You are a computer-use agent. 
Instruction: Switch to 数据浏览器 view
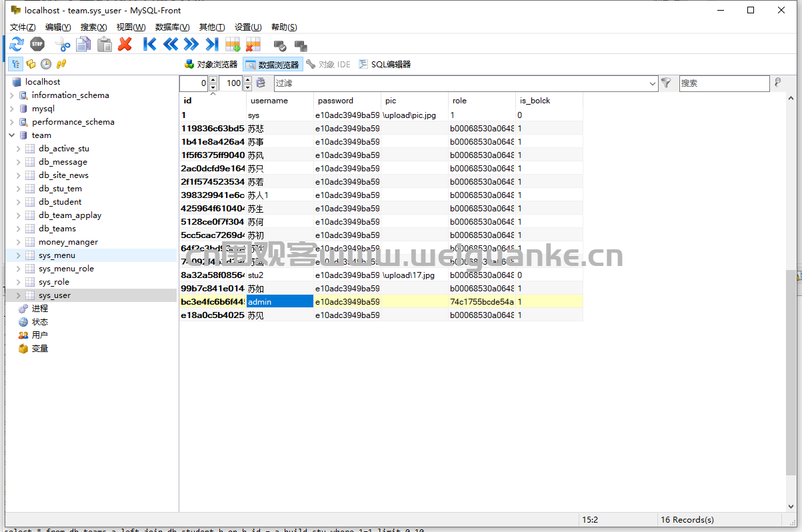pyautogui.click(x=273, y=65)
